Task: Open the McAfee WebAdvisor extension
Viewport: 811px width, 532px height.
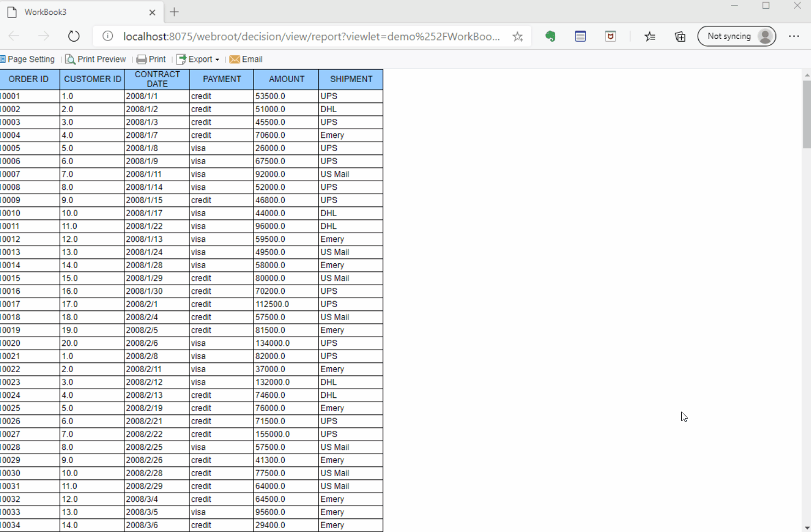Action: click(610, 36)
